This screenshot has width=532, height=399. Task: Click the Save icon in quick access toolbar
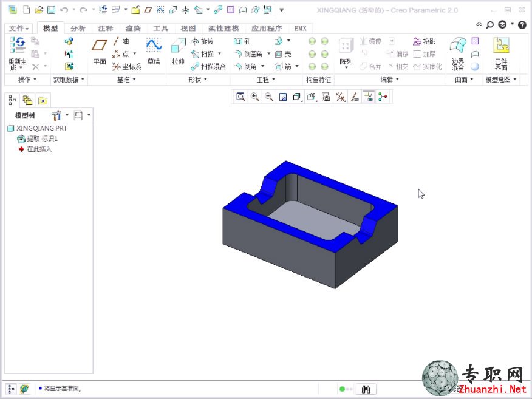pyautogui.click(x=51, y=10)
